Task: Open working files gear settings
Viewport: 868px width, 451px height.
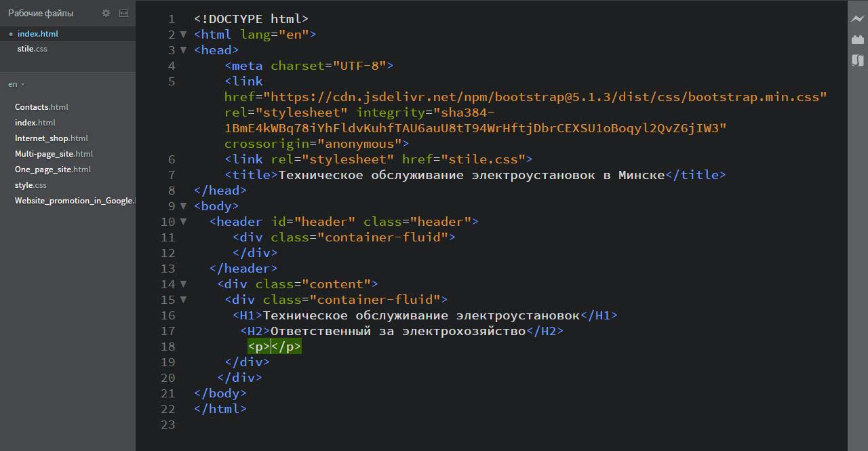Action: point(106,13)
